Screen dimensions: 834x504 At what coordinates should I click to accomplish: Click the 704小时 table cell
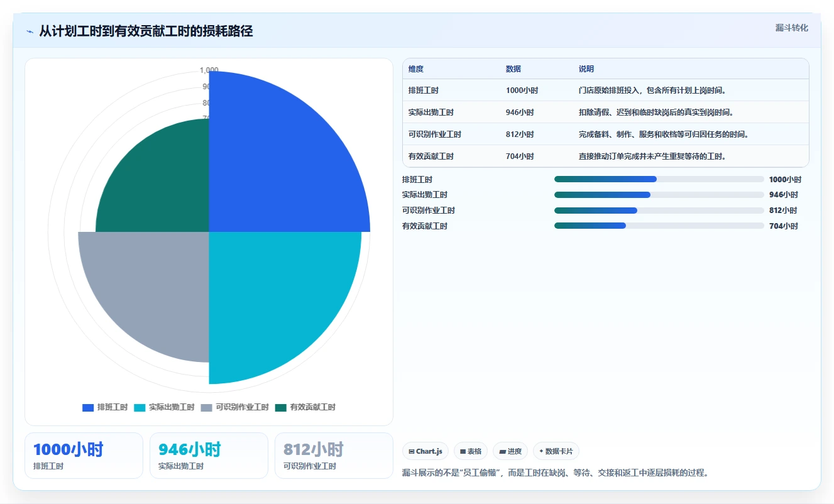click(x=520, y=156)
